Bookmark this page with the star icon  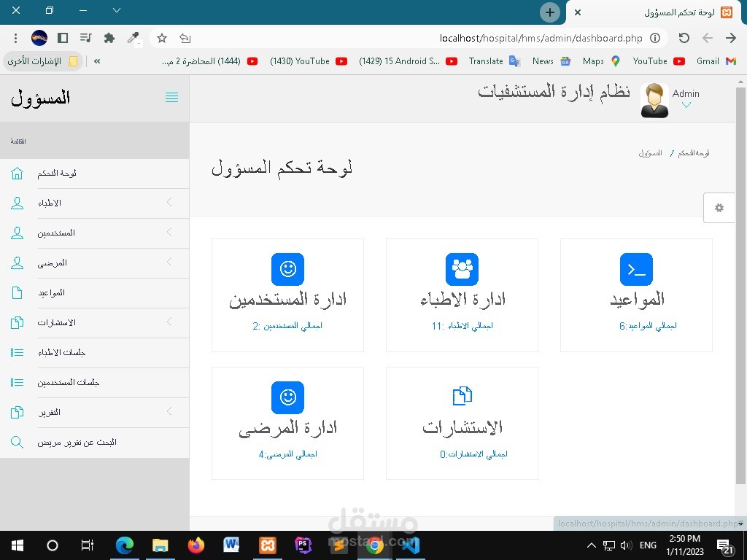(162, 38)
